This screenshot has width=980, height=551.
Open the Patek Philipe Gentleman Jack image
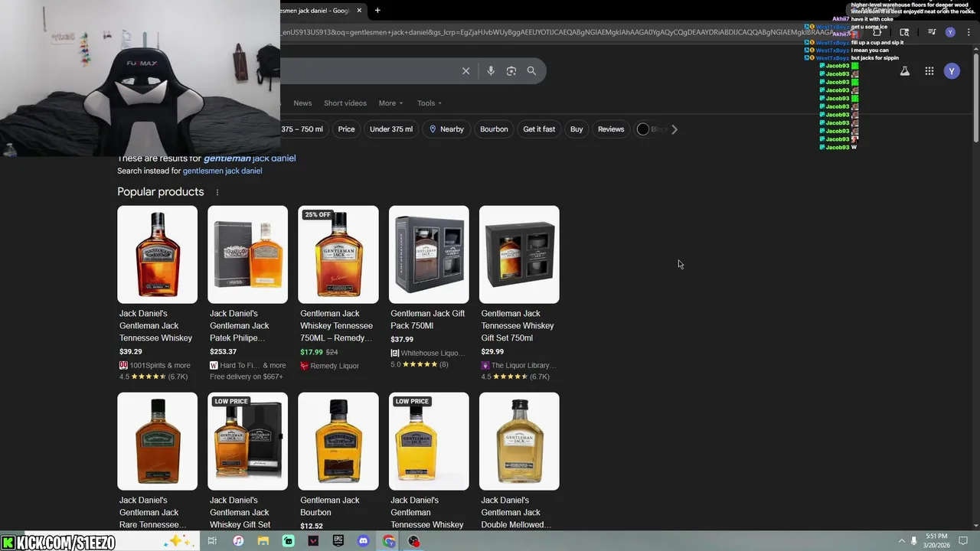247,254
